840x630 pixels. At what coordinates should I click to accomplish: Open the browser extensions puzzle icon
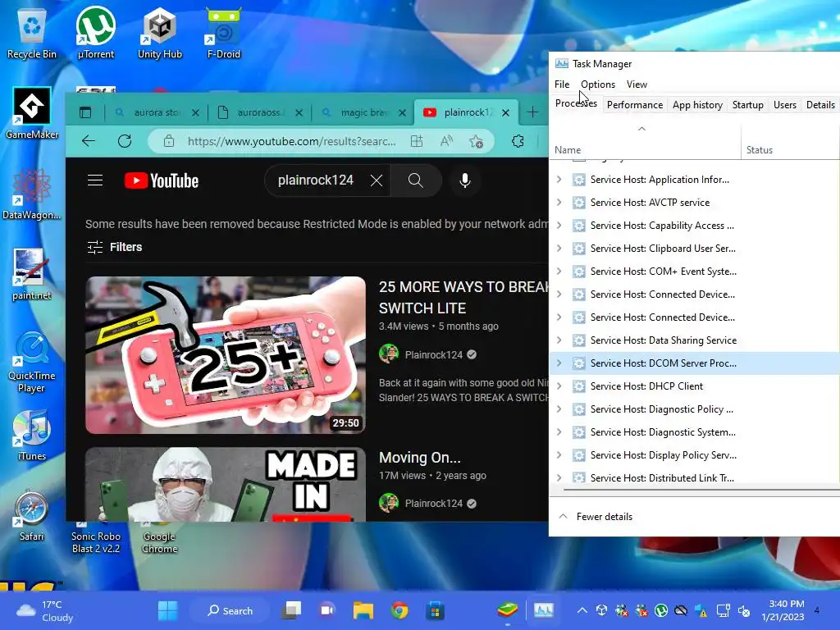[518, 141]
